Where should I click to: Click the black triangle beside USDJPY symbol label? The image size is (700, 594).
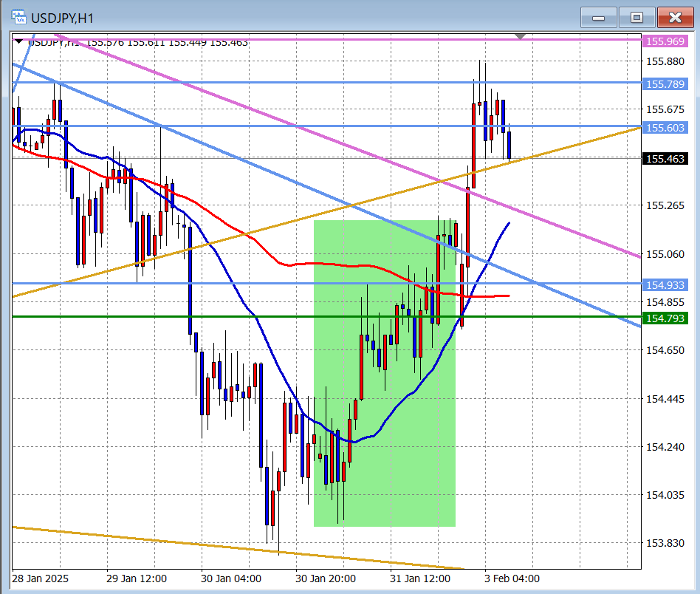(19, 42)
